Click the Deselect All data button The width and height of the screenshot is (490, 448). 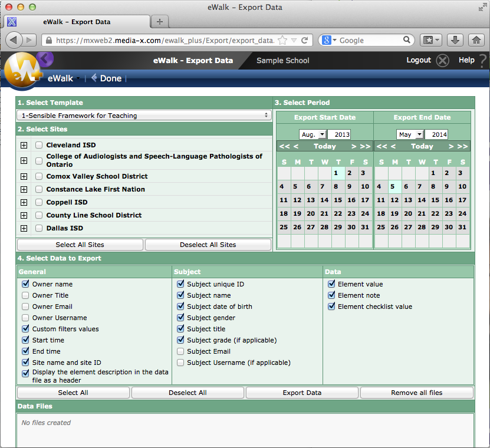point(188,393)
